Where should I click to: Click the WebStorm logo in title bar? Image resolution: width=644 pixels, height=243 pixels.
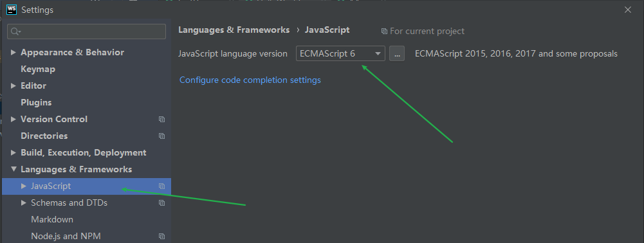pyautogui.click(x=12, y=10)
